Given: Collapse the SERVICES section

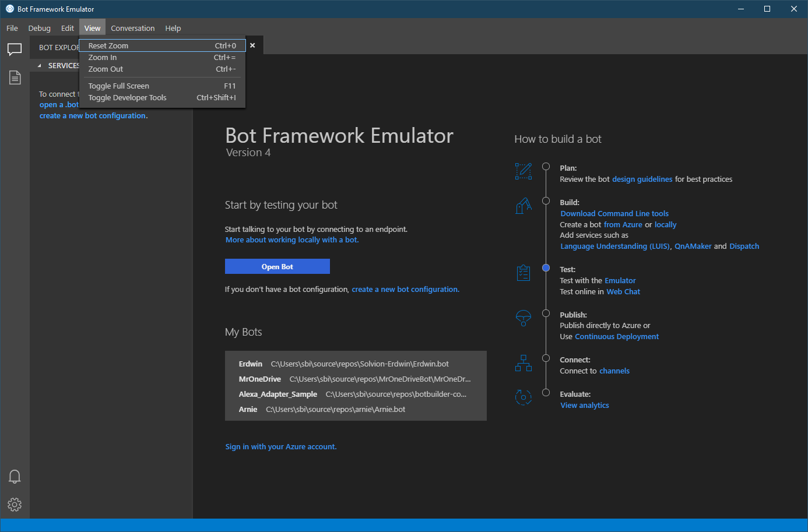Looking at the screenshot, I should [40, 65].
